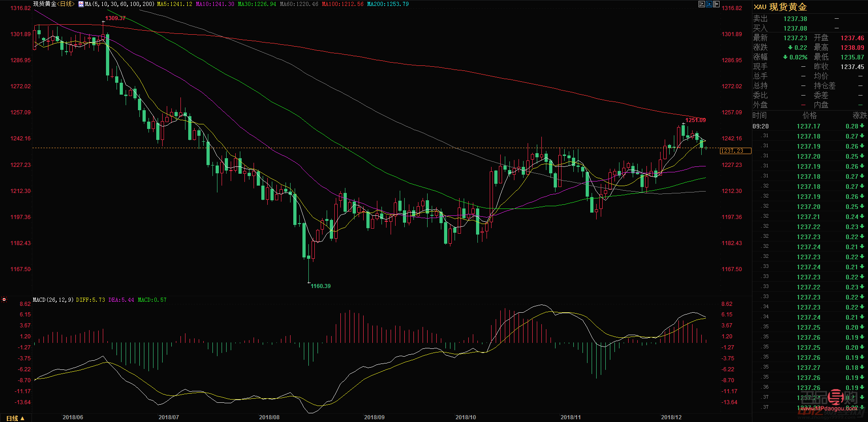Open the 日线 period dropdown
Viewport: 868px width, 422px height.
coord(15,418)
